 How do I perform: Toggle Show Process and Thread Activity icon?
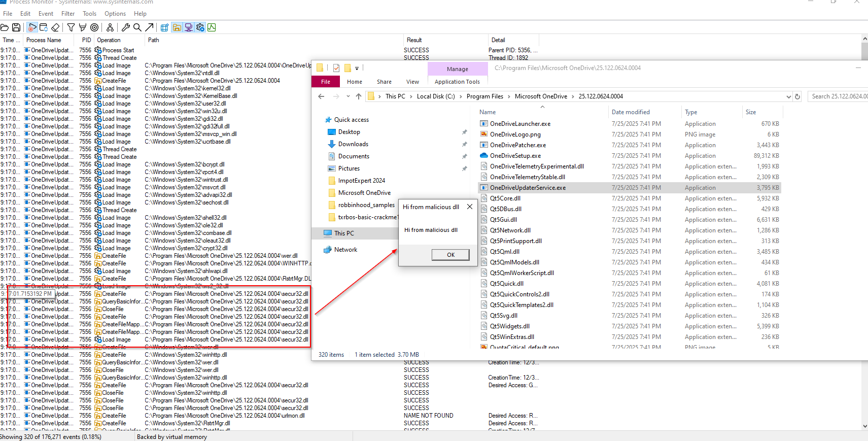pyautogui.click(x=200, y=27)
